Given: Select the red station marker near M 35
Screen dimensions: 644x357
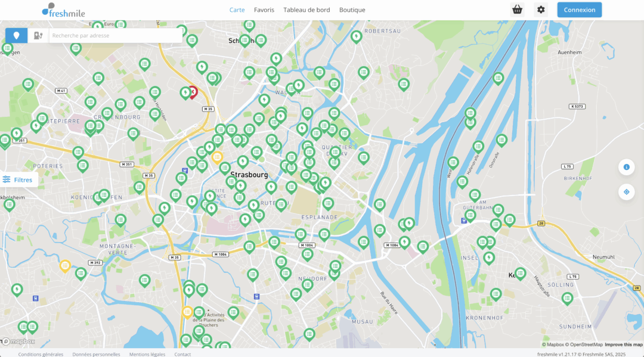Looking at the screenshot, I should tap(192, 92).
